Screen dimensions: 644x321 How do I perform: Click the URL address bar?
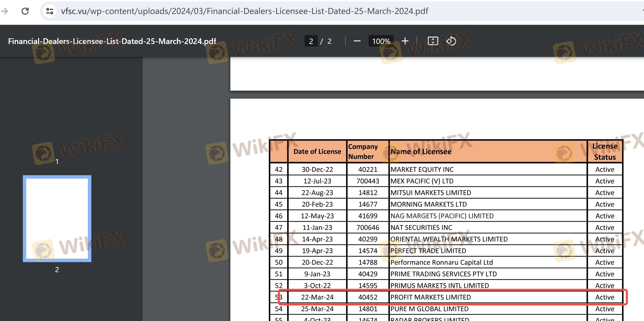coord(244,11)
